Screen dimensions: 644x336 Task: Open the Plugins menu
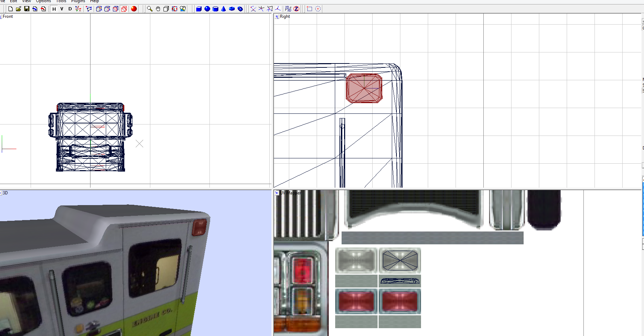pos(78,1)
